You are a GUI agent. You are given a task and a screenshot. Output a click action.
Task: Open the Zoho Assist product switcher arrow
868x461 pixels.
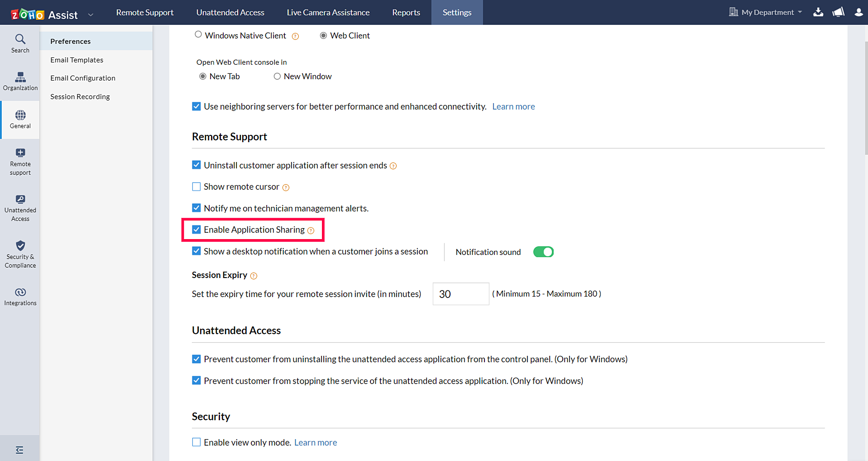click(x=91, y=15)
